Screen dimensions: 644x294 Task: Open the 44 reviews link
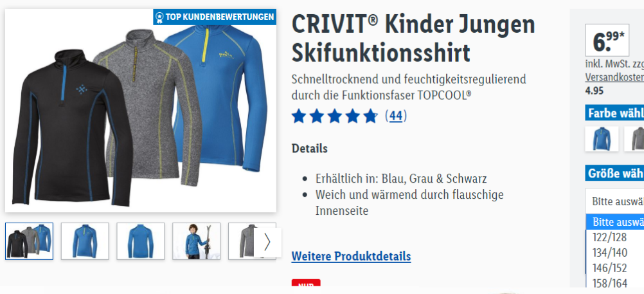[396, 116]
